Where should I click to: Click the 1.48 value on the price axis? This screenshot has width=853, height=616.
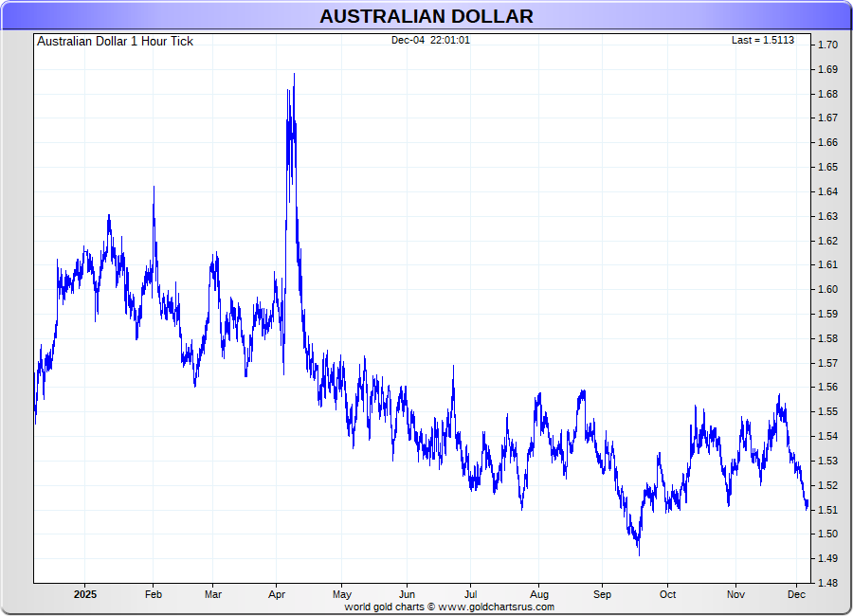point(827,583)
